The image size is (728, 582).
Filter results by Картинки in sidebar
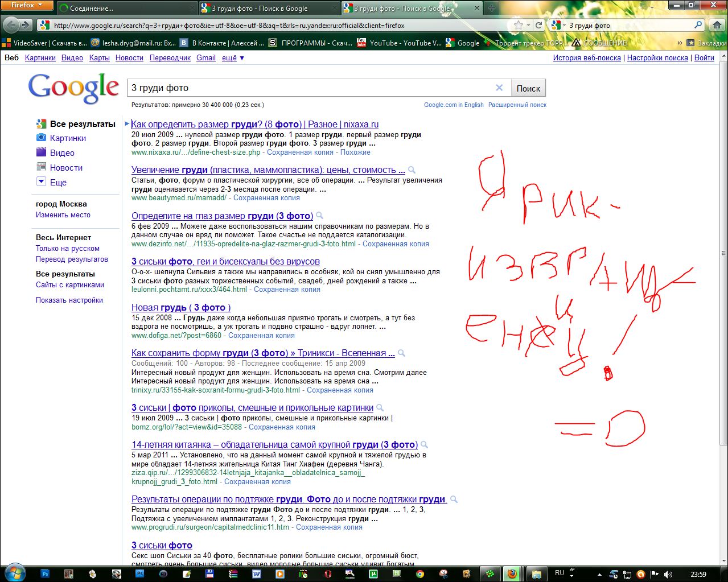61,138
